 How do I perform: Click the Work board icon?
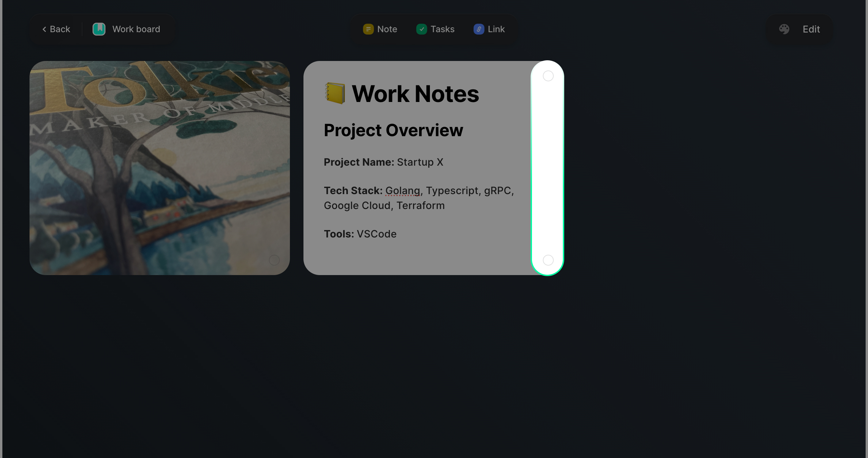pos(99,29)
